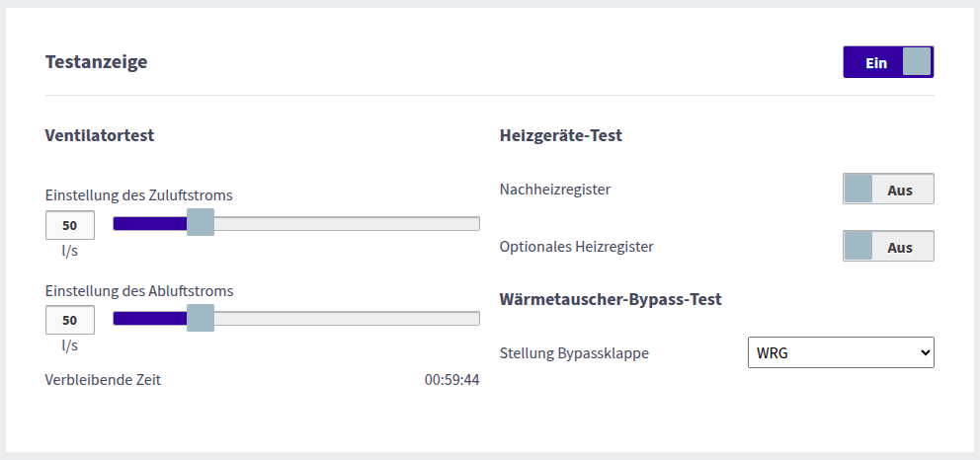Click the Stellung Bypassklappe label
Viewport: 980px width, 460px height.
(x=574, y=352)
